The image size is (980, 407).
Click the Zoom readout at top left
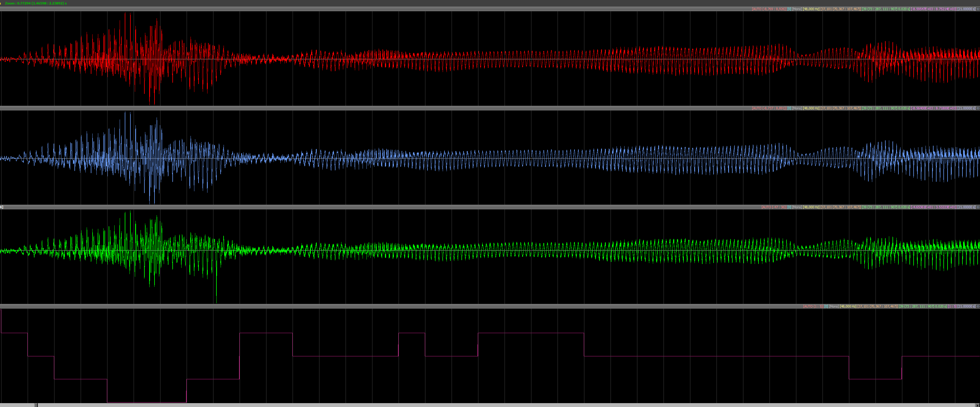[x=35, y=3]
